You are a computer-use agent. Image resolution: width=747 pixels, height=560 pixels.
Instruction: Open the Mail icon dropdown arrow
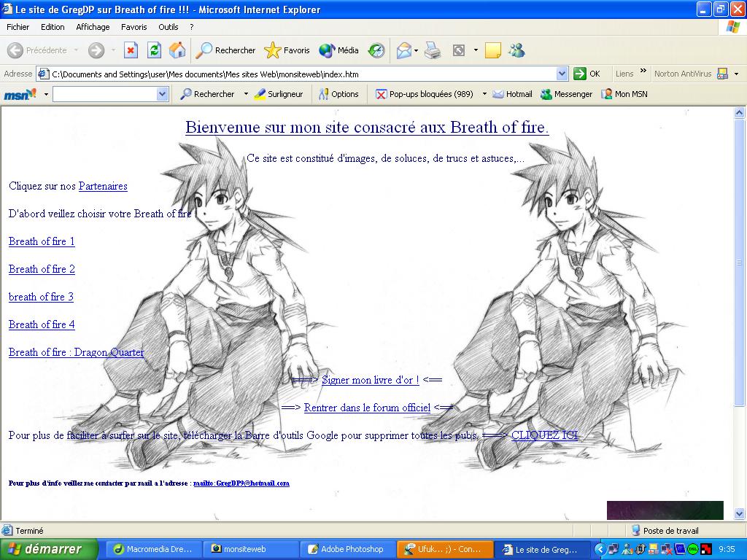coord(416,50)
